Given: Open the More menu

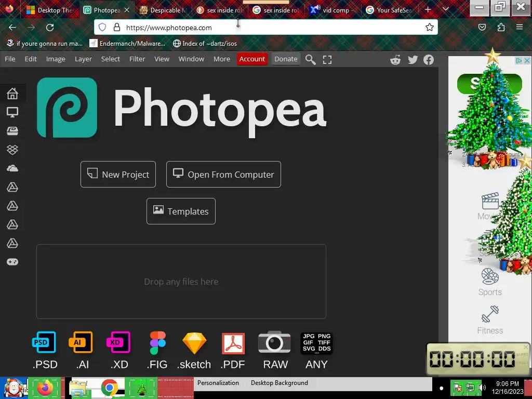Looking at the screenshot, I should tap(222, 59).
